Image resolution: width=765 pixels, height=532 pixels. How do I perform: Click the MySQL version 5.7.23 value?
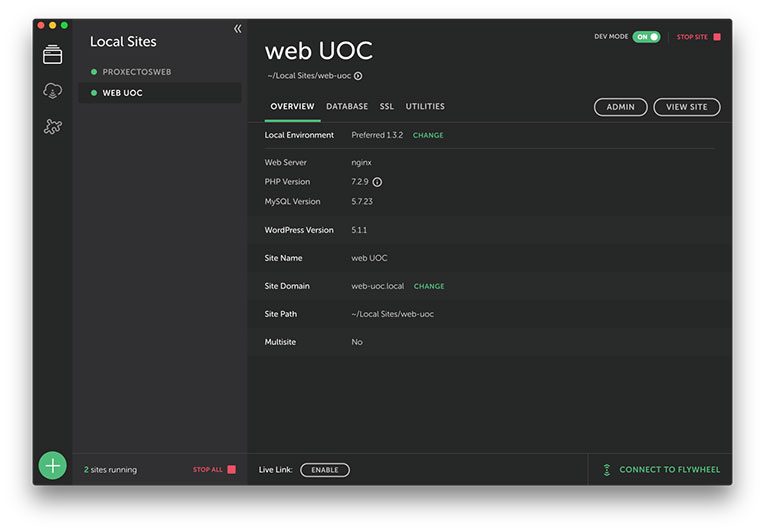pyautogui.click(x=362, y=202)
